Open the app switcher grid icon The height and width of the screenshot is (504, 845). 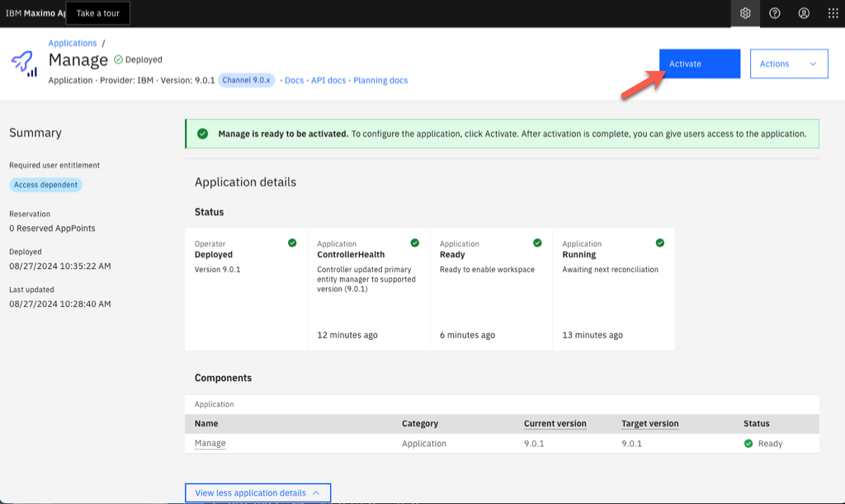pyautogui.click(x=833, y=13)
